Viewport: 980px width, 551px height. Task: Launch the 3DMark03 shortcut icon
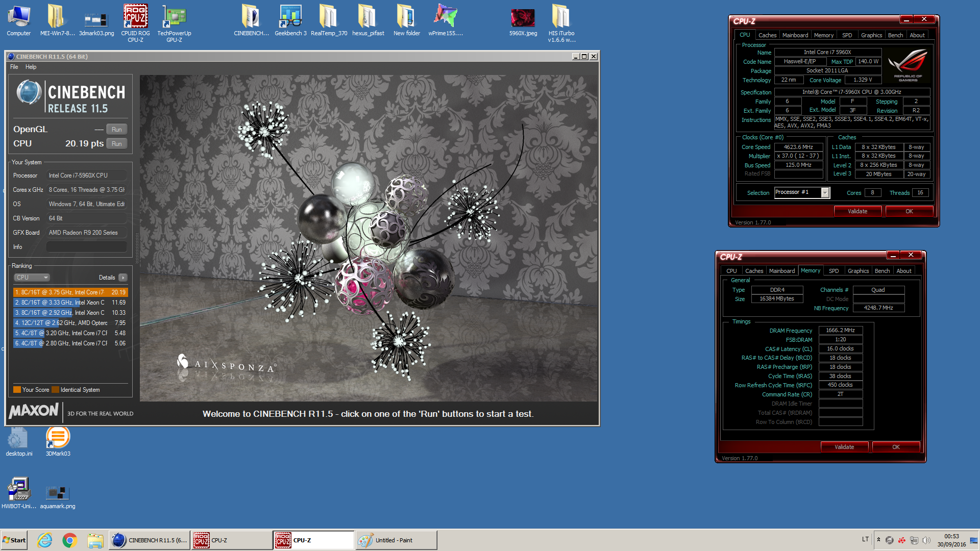click(58, 441)
